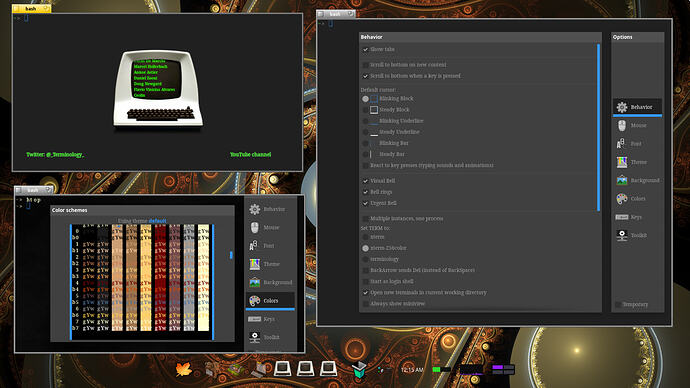Image resolution: width=690 pixels, height=388 pixels.
Task: Toggle Scroll to bottom when a key is pressed
Action: tap(365, 76)
